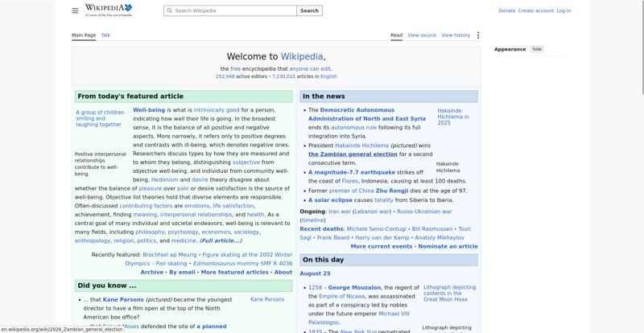The image size is (644, 333).
Task: Open the children smiling image placeholder
Action: pos(100,118)
